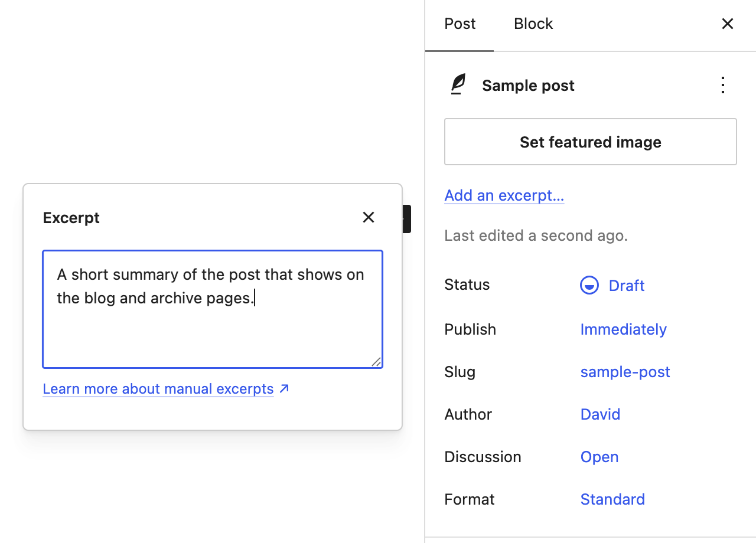Viewport: 756px width, 543px height.
Task: Close the Excerpt popover
Action: pos(369,217)
